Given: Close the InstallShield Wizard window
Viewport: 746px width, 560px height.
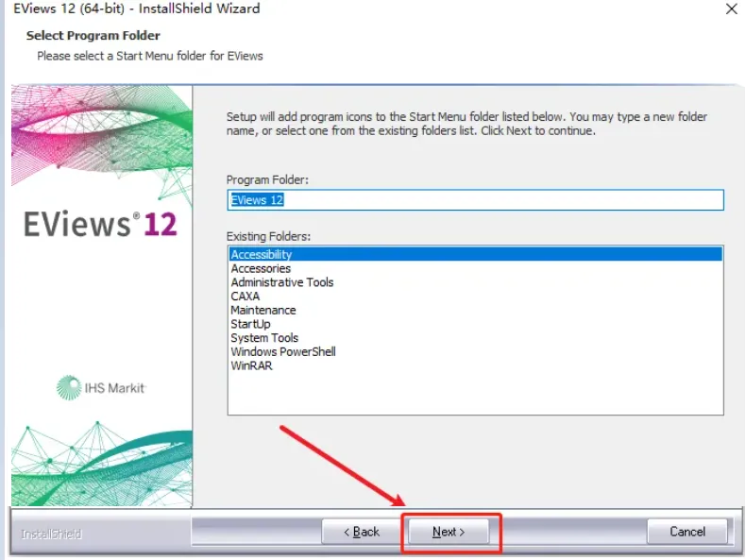Looking at the screenshot, I should pyautogui.click(x=731, y=9).
